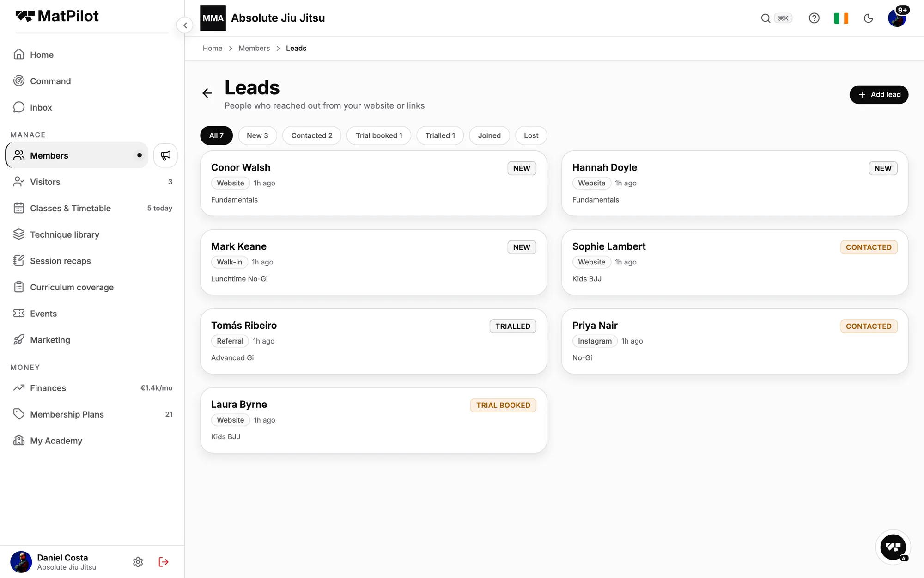Open the MatPilot AI assistant bubble

[893, 547]
